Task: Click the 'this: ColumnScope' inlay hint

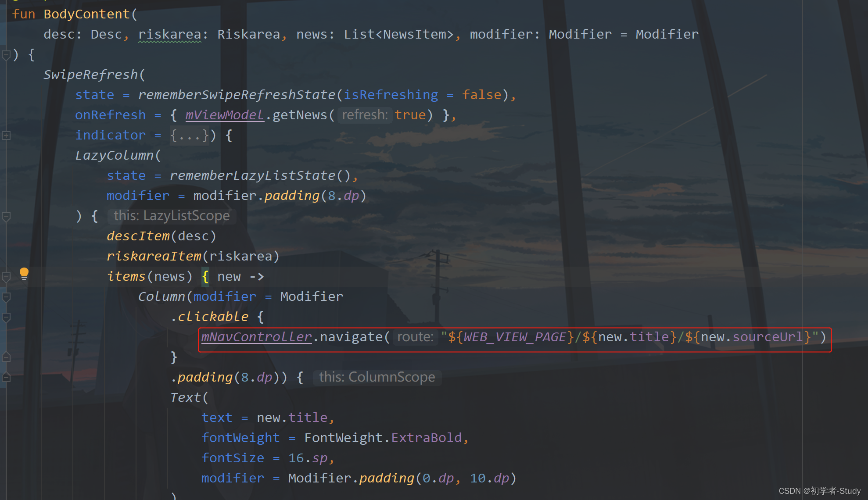Action: pyautogui.click(x=377, y=377)
